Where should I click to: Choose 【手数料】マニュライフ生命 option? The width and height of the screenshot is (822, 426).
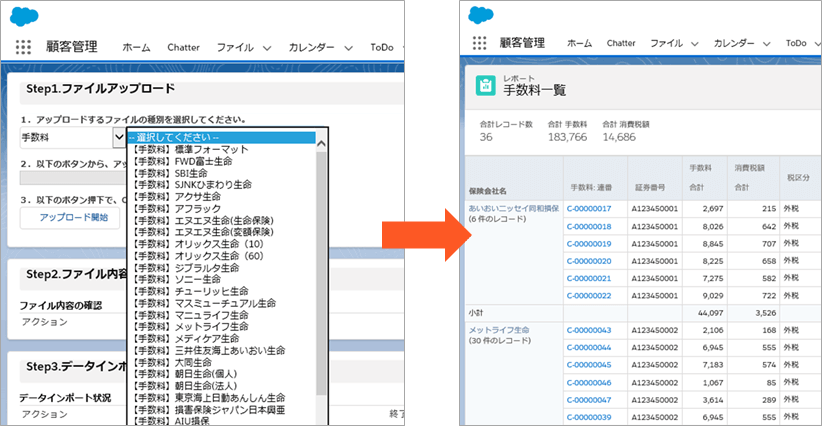click(x=222, y=315)
